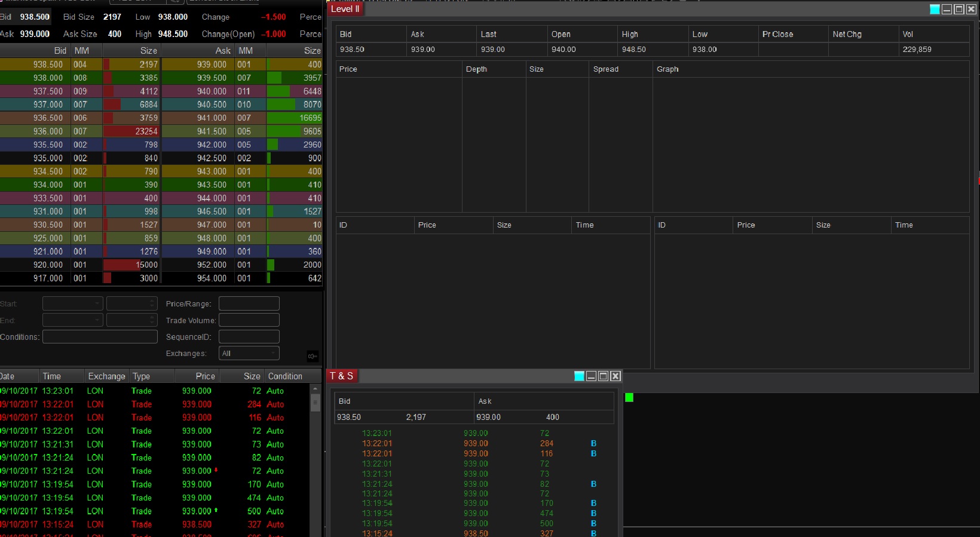Image resolution: width=980 pixels, height=537 pixels.
Task: Click the ask price 939.00 header value in T & S
Action: (488, 417)
